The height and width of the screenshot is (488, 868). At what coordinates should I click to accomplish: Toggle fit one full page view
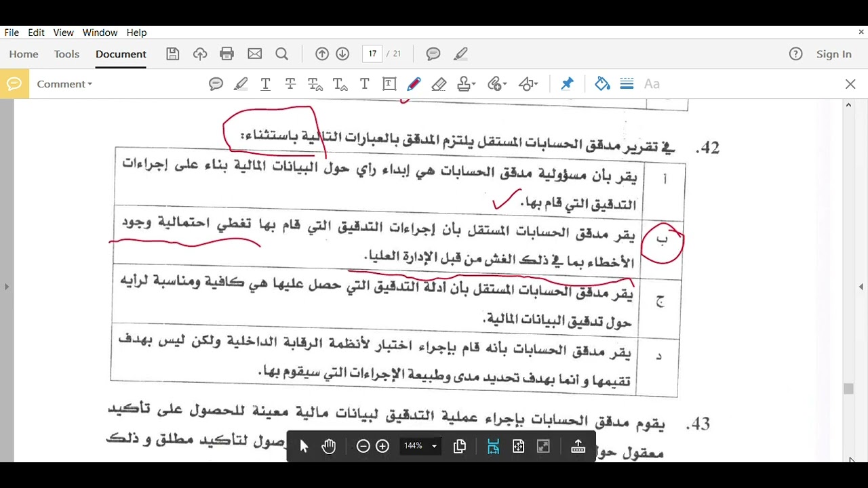(518, 446)
